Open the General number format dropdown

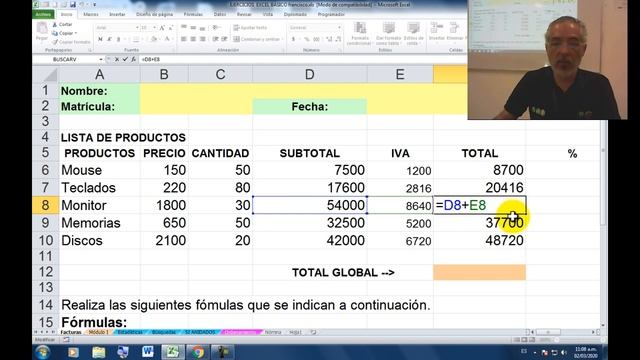[339, 27]
